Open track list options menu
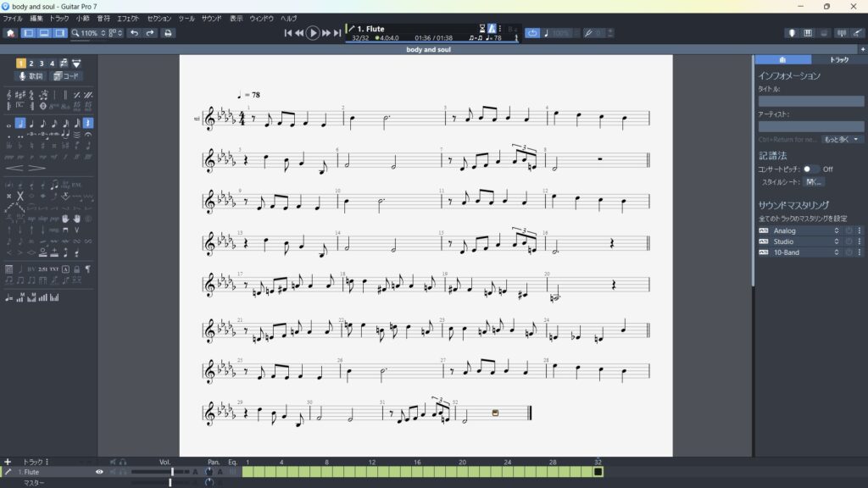The height and width of the screenshot is (488, 868). [x=47, y=462]
